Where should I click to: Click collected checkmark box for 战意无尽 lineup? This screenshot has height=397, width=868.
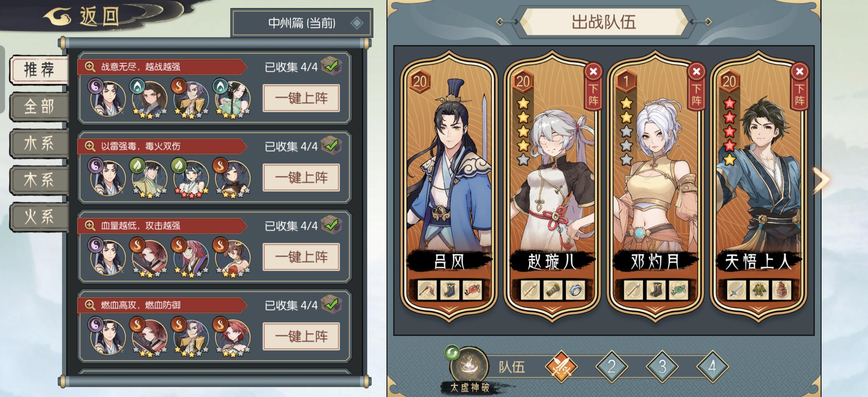[332, 66]
